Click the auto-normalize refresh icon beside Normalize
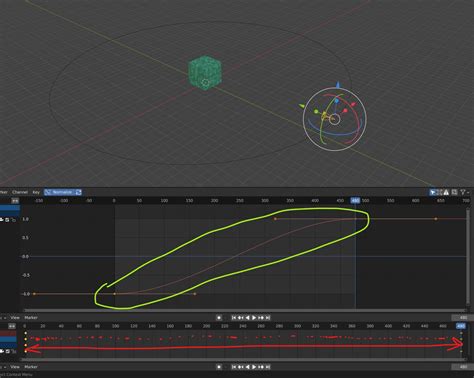The image size is (474, 378). (x=79, y=192)
